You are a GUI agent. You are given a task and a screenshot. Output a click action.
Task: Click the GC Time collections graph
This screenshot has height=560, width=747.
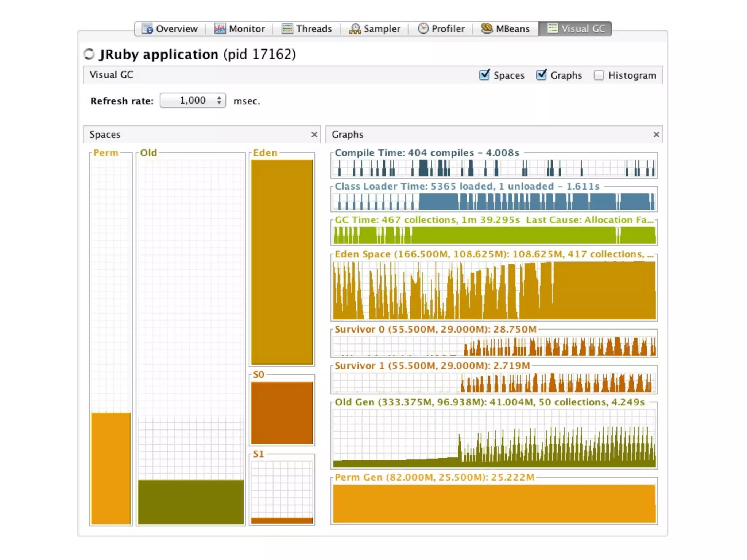[x=494, y=235]
